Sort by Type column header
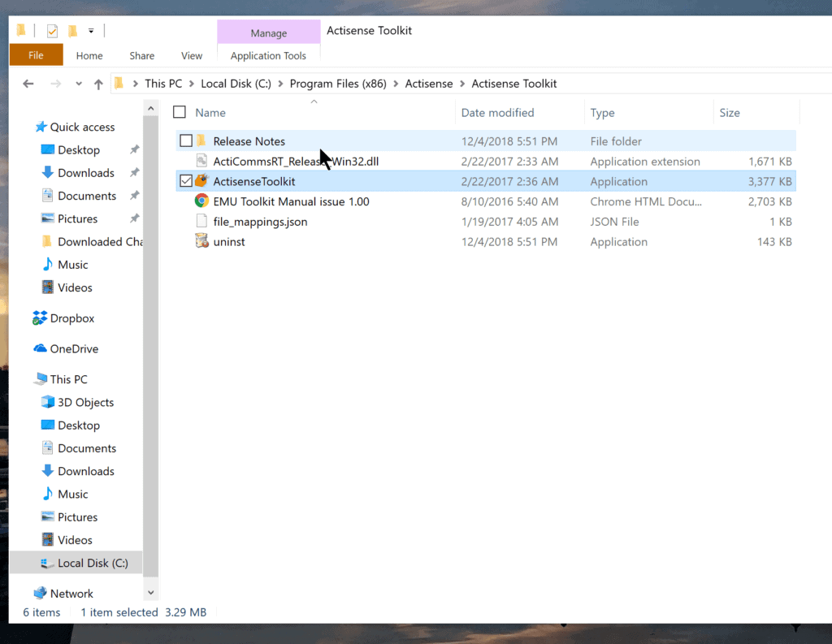 pos(602,112)
